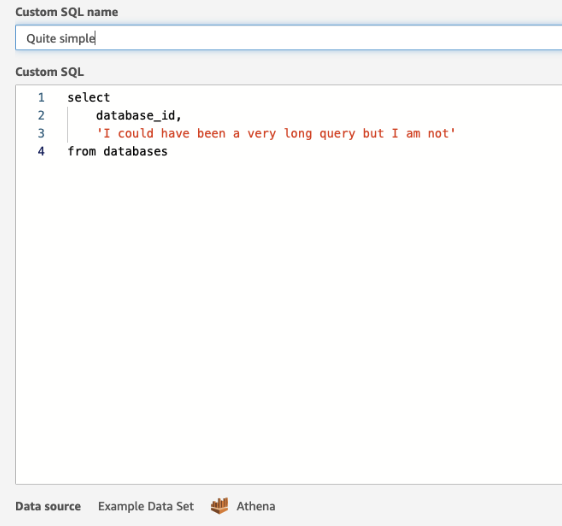This screenshot has height=526, width=562.
Task: Click 'Example Data Set' data source text
Action: pyautogui.click(x=146, y=506)
